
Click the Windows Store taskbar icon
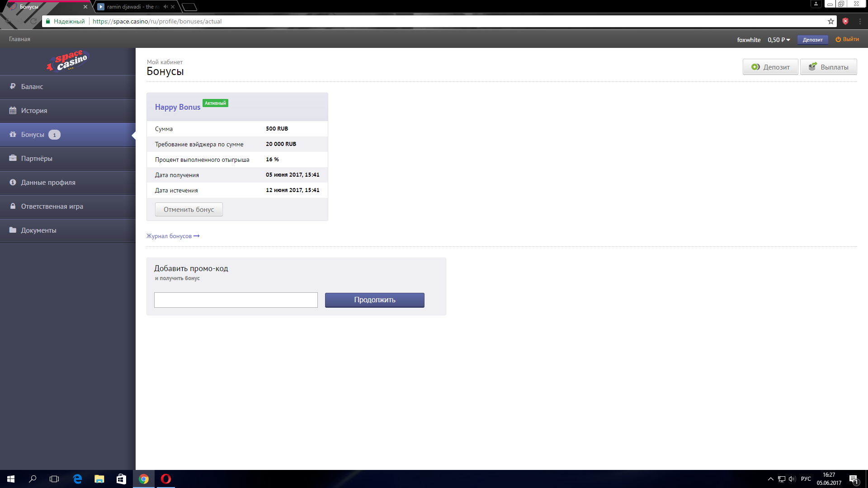click(121, 479)
